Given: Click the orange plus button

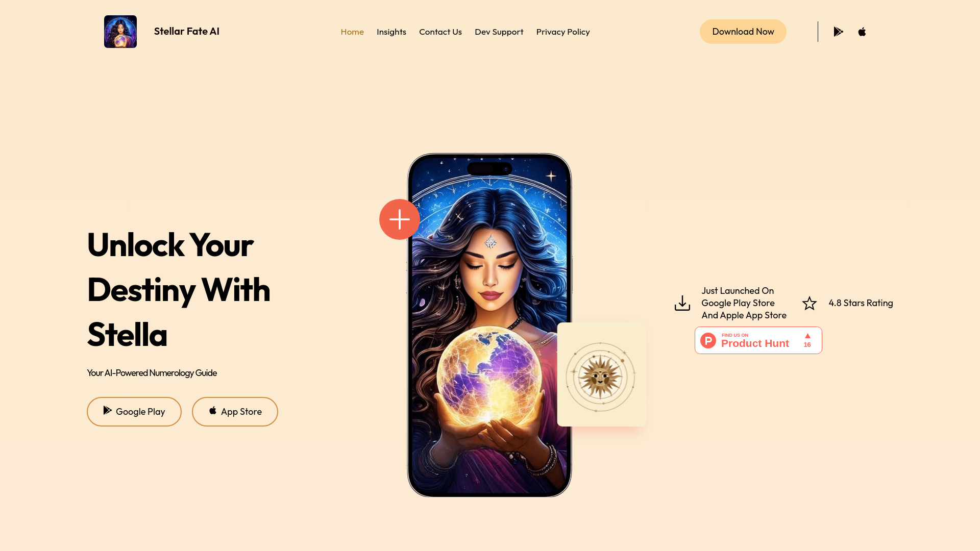Looking at the screenshot, I should coord(399,219).
